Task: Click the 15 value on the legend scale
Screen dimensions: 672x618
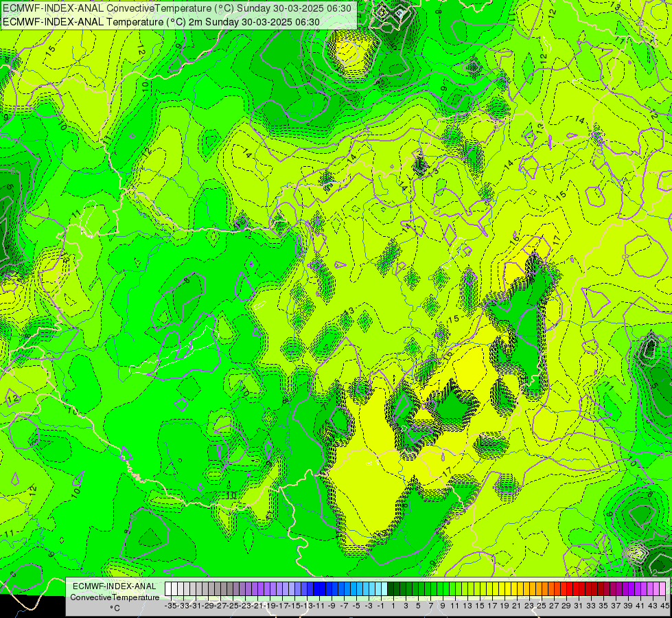Action: 480,606
